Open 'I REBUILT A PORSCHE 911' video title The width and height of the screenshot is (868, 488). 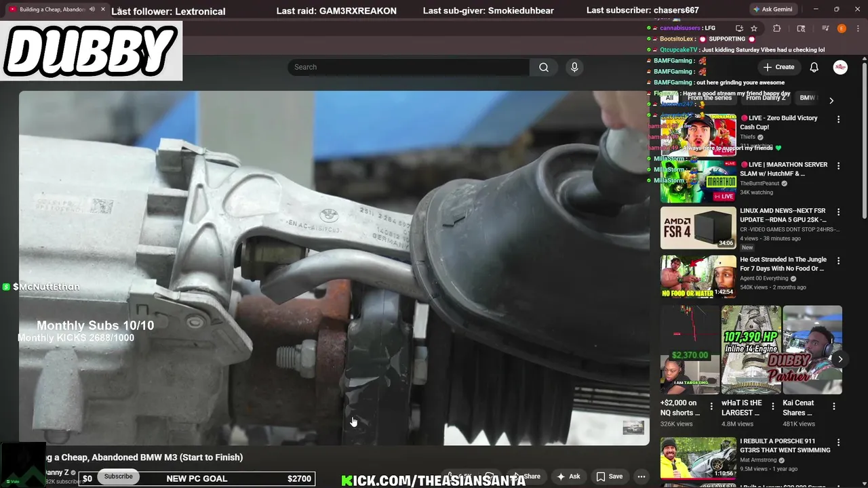785,445
